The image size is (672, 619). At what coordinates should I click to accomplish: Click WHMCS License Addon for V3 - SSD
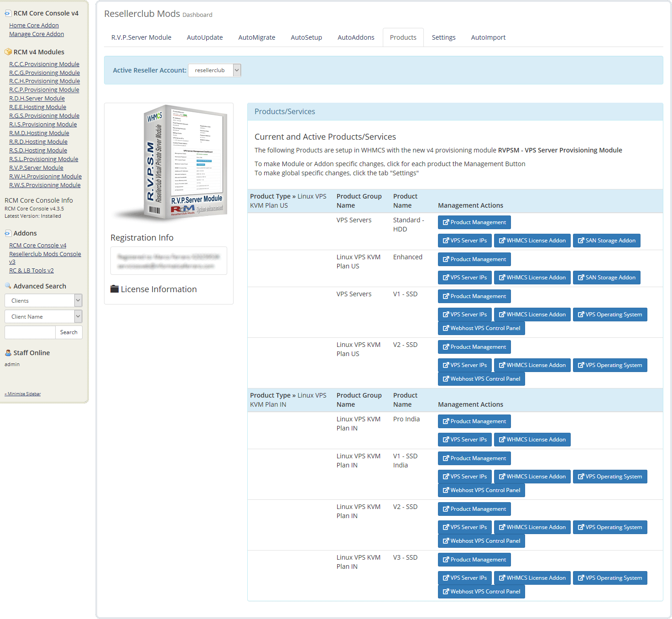tap(532, 578)
